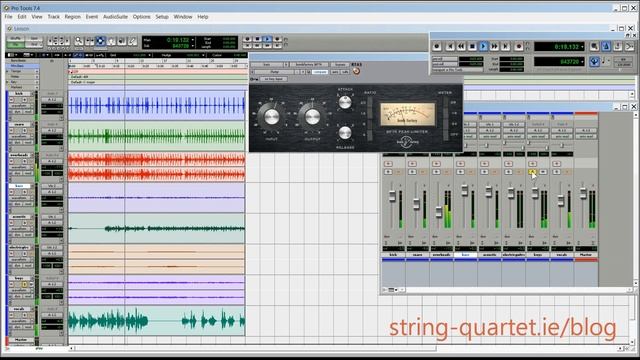Choose the Grabber hand tool
The width and height of the screenshot is (640, 360).
(111, 41)
